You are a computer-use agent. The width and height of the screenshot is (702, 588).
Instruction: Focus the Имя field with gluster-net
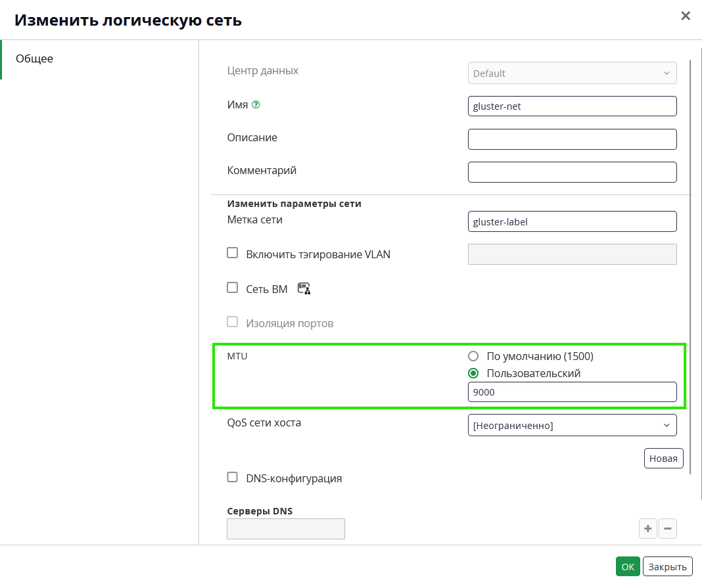(x=572, y=106)
